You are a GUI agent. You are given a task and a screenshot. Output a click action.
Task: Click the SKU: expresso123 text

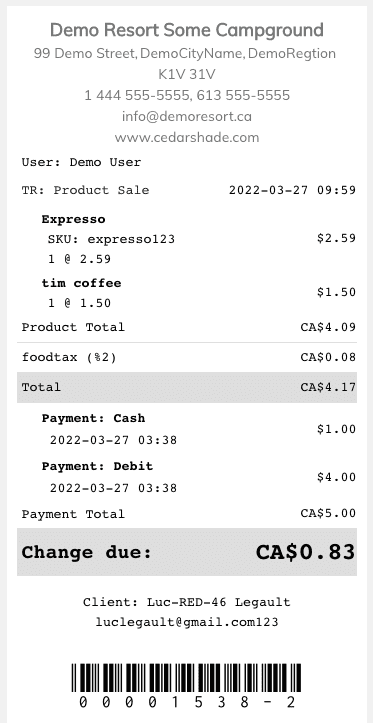(112, 239)
